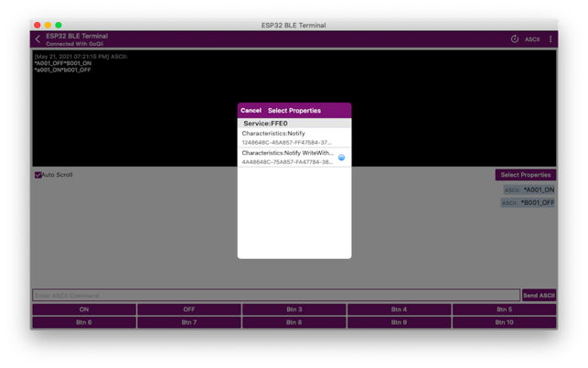Close the window with the red button
This screenshot has width=588, height=368.
point(37,25)
